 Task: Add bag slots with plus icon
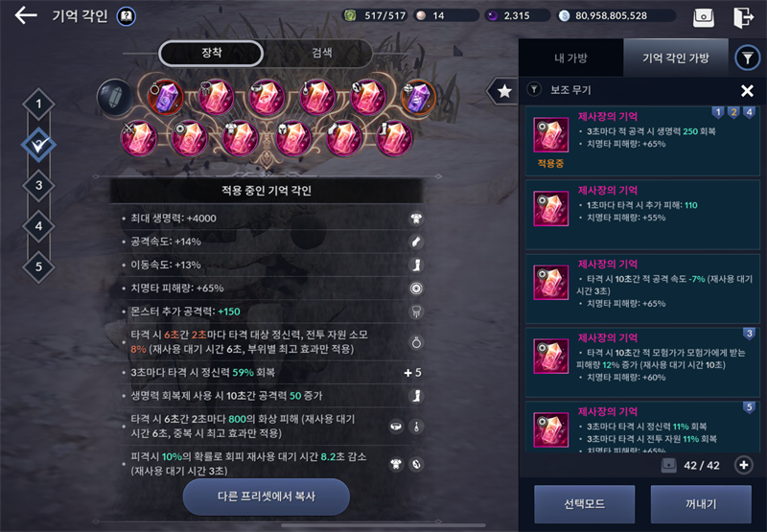[744, 465]
